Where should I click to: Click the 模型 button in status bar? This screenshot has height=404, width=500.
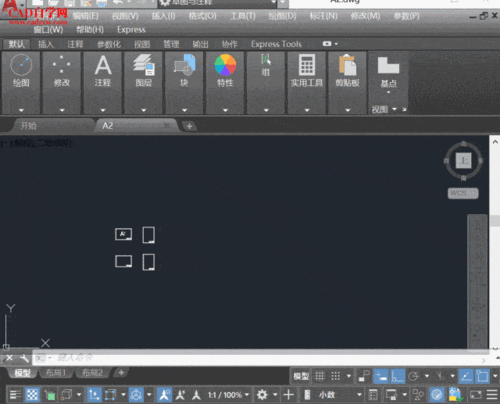point(301,377)
